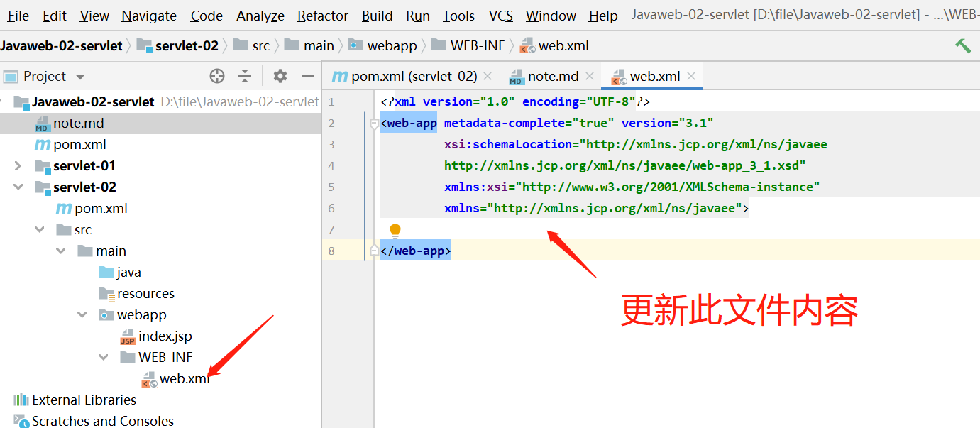Select pom.xml inside servlet-02
The image size is (980, 428).
click(101, 208)
